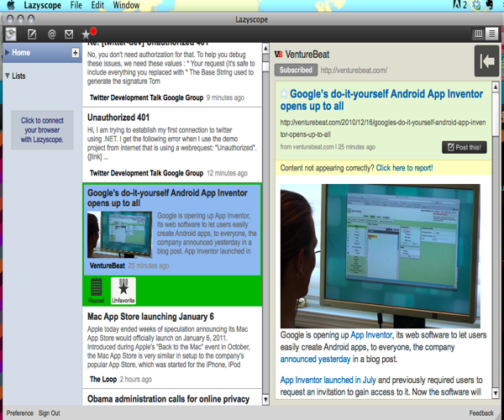Click the large article image

(x=381, y=256)
